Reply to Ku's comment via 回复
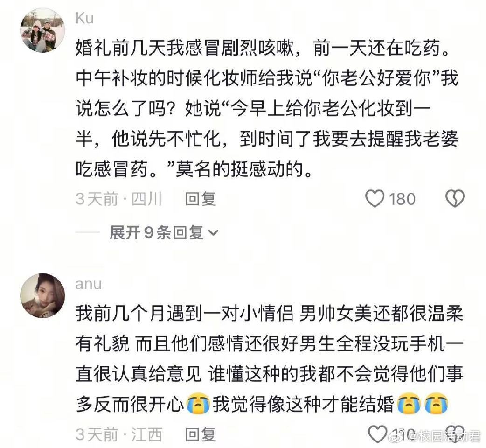Screen dimensions: 486x448 click(x=200, y=199)
